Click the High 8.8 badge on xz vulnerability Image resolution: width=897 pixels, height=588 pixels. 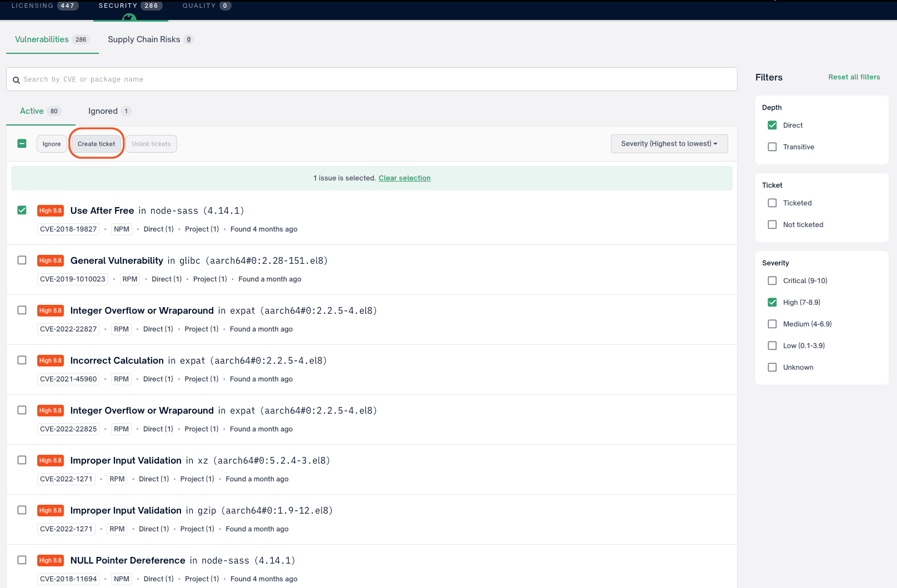click(51, 460)
